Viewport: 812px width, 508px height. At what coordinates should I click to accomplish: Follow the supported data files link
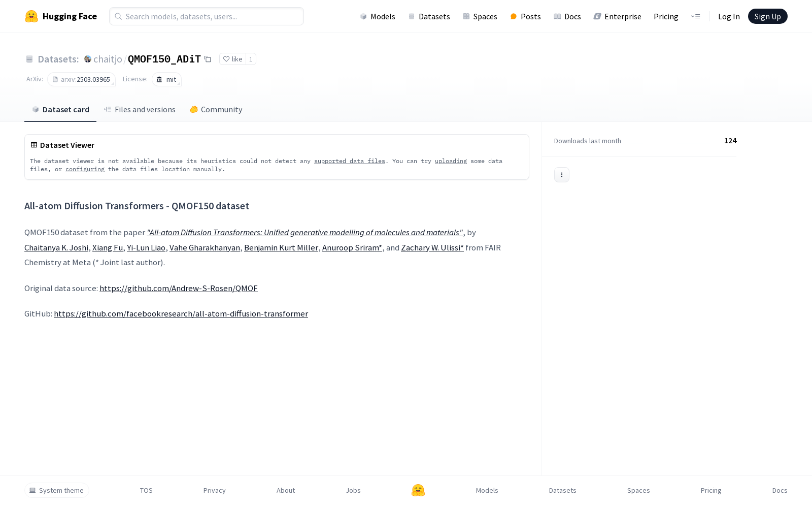click(350, 161)
